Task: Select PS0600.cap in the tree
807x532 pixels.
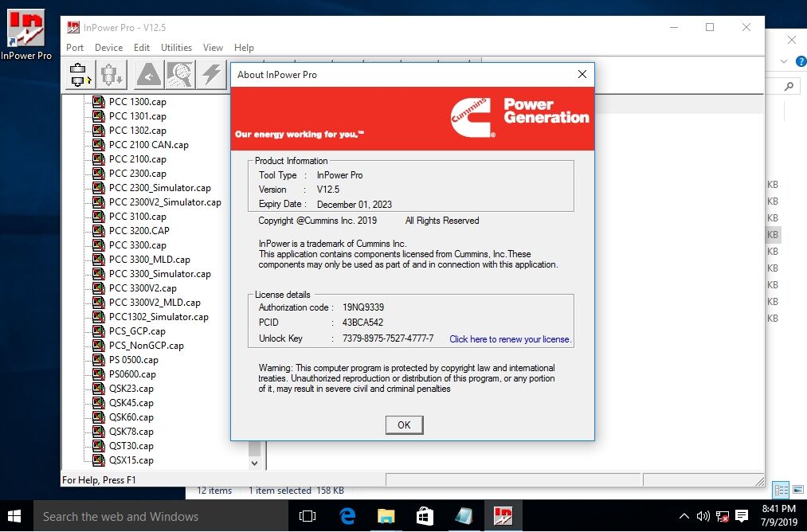Action: [x=132, y=374]
